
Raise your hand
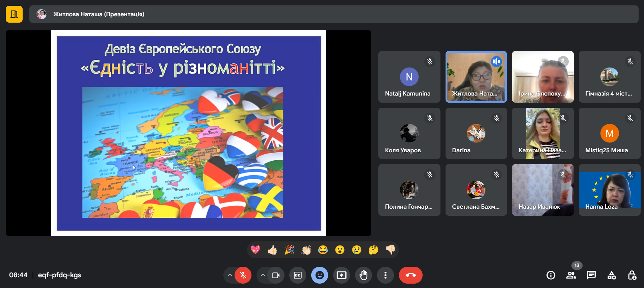coord(364,275)
